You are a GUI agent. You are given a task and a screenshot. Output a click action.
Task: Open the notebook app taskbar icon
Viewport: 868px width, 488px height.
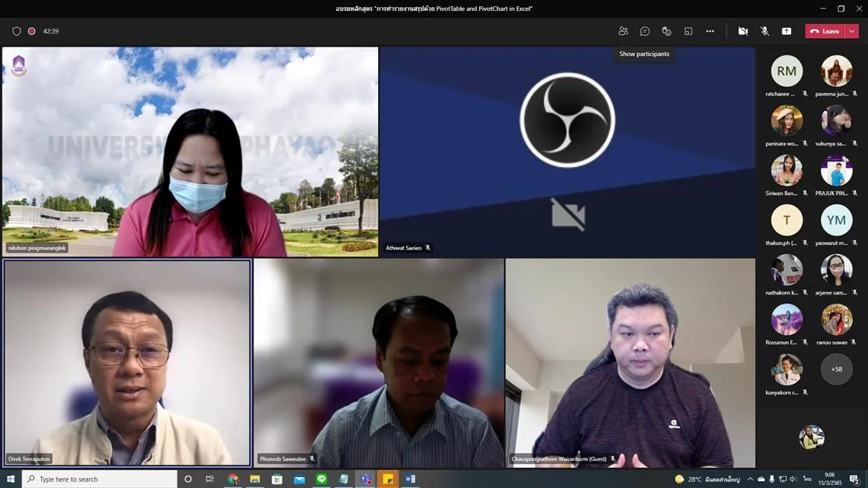click(344, 479)
